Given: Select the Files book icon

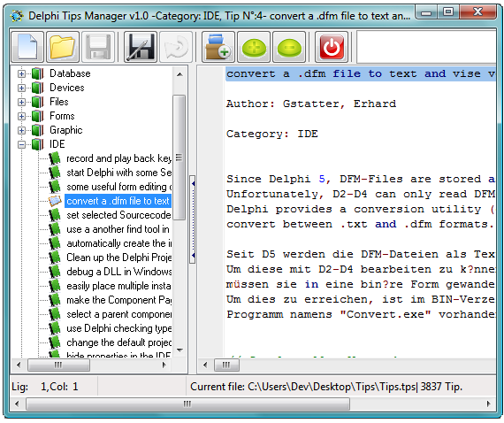Looking at the screenshot, I should (38, 102).
